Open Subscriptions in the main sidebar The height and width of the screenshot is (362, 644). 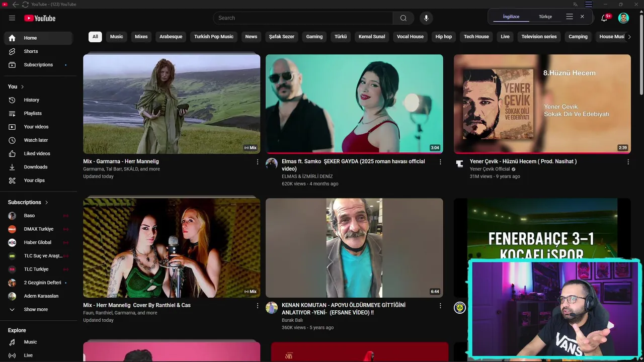38,65
